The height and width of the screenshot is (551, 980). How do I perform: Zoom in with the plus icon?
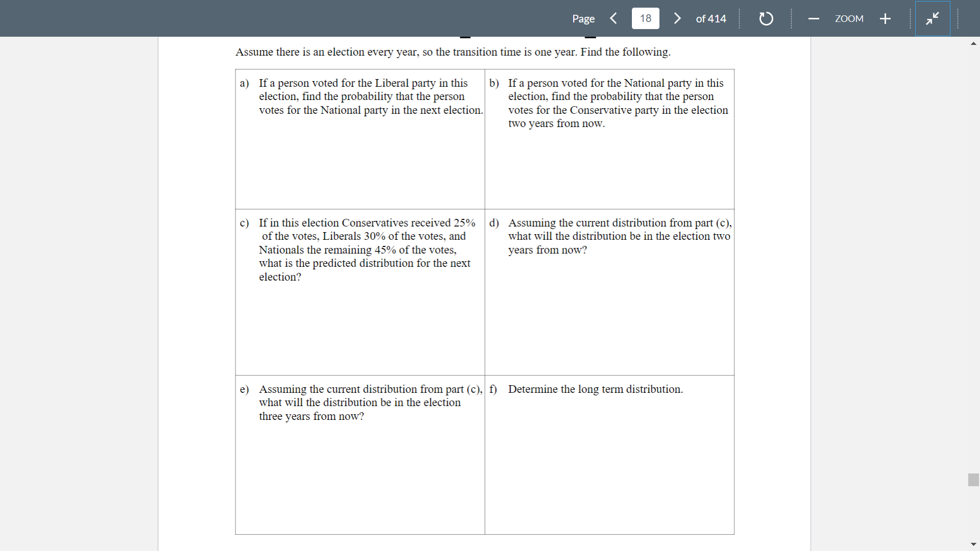885,19
